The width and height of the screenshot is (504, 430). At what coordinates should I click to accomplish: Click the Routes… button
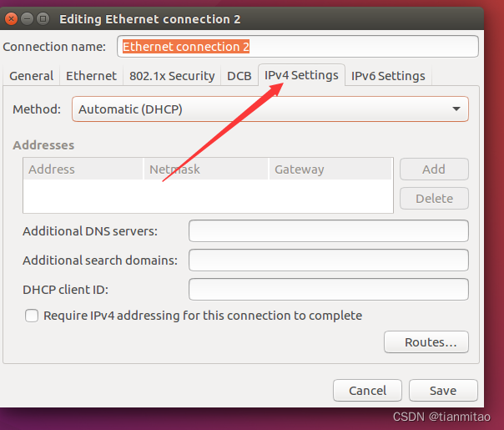pos(426,342)
